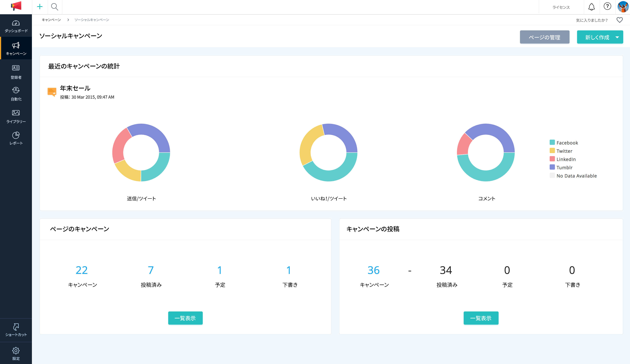Go to ダッシュボード in sidebar
630x364 pixels.
16,26
